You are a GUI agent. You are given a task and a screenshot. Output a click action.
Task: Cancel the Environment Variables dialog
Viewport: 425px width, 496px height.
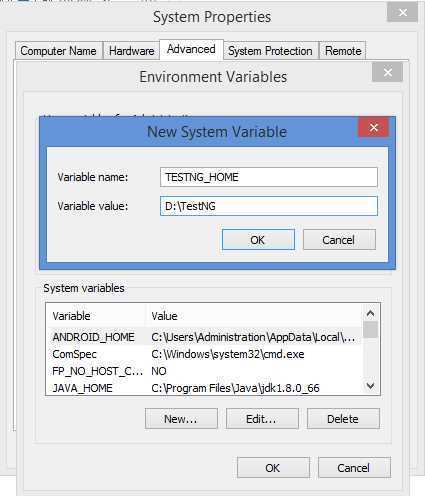[x=354, y=468]
